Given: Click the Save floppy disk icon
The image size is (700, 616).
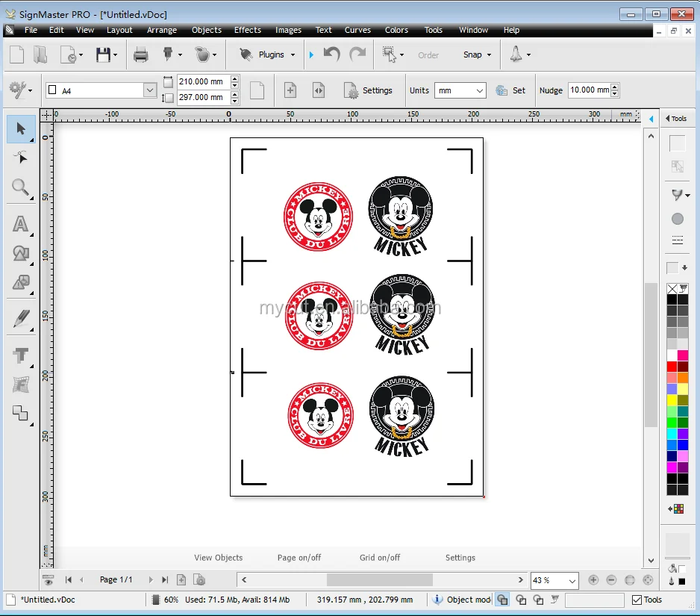Looking at the screenshot, I should 103,55.
